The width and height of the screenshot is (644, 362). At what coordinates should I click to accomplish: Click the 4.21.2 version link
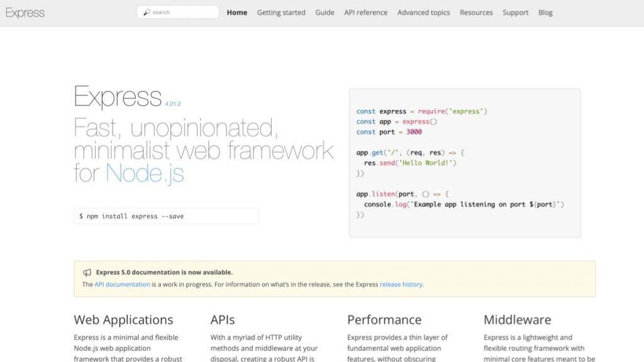[x=173, y=104]
